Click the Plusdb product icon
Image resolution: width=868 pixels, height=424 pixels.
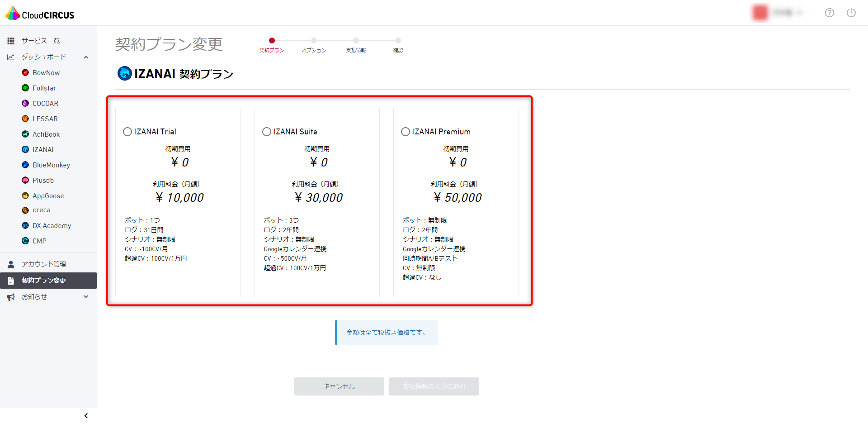pos(25,180)
